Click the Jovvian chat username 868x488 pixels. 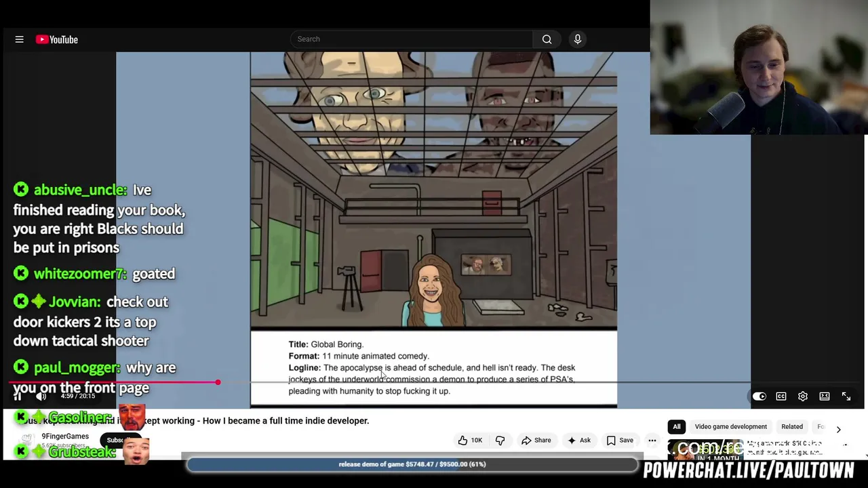(75, 302)
